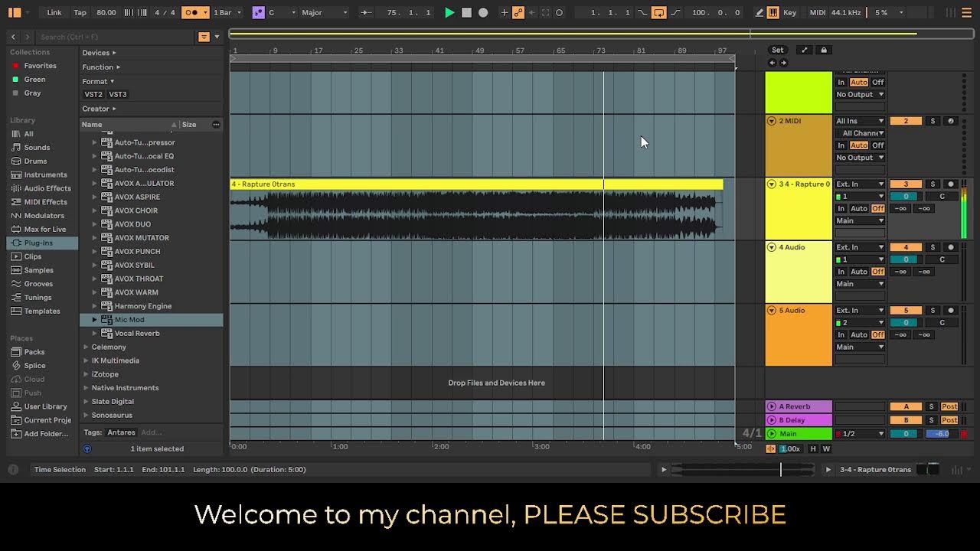Toggle Draw Mode pencil icon
Viewport: 980px width, 551px height.
click(x=759, y=12)
